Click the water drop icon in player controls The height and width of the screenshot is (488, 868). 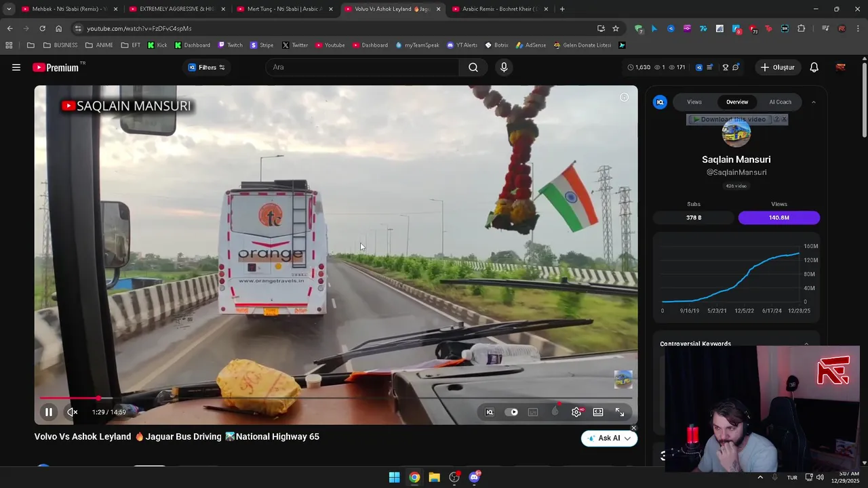[x=555, y=411]
